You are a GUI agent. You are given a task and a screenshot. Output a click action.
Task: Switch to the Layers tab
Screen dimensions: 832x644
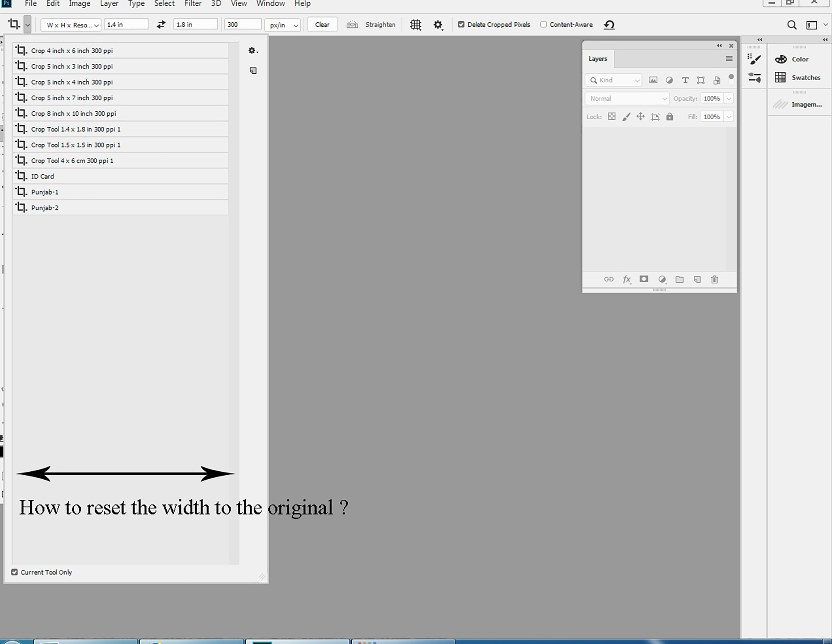(597, 58)
